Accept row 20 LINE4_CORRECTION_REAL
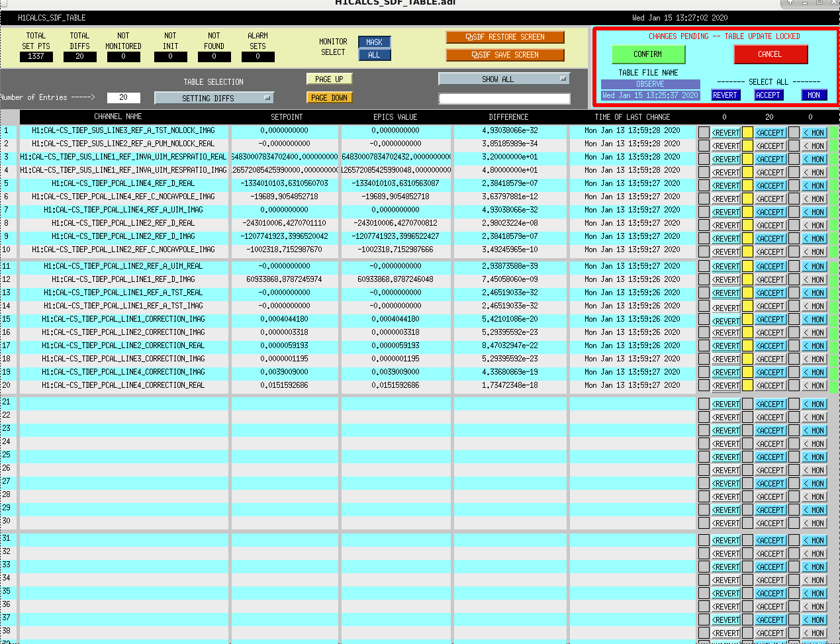840x644 pixels. [770, 385]
